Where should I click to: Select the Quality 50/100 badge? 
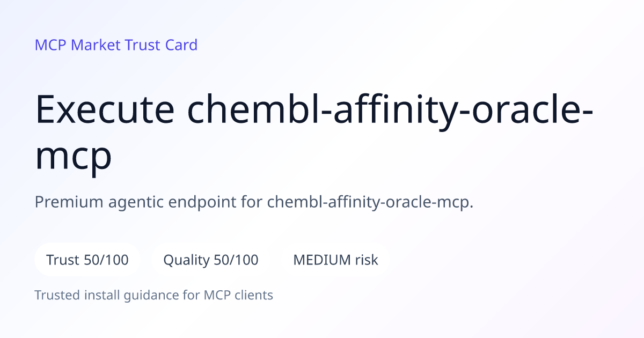211,260
